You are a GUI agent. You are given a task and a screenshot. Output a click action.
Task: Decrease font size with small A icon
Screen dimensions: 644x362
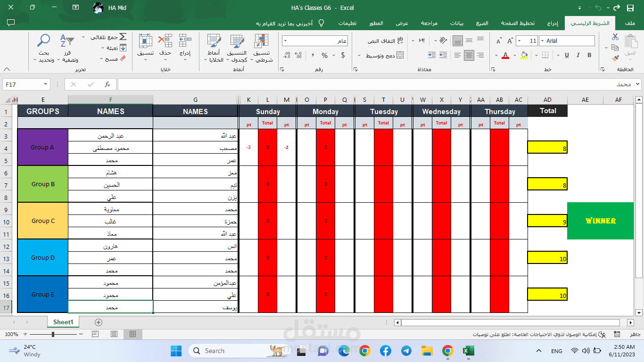[498, 41]
